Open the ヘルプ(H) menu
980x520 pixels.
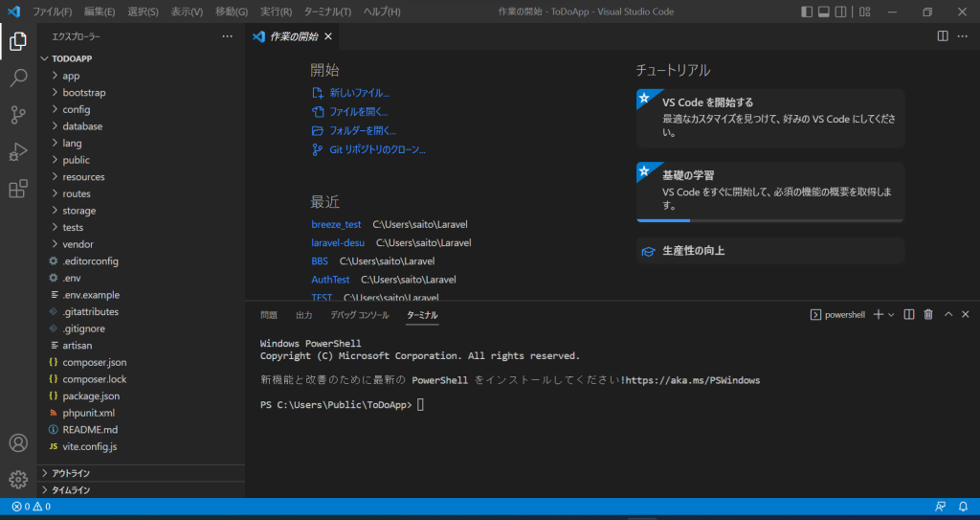(x=382, y=11)
